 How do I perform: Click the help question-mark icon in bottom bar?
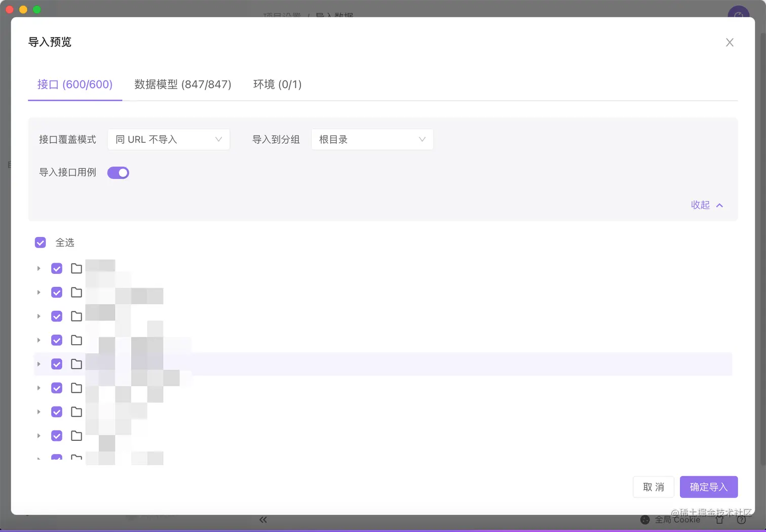[741, 520]
